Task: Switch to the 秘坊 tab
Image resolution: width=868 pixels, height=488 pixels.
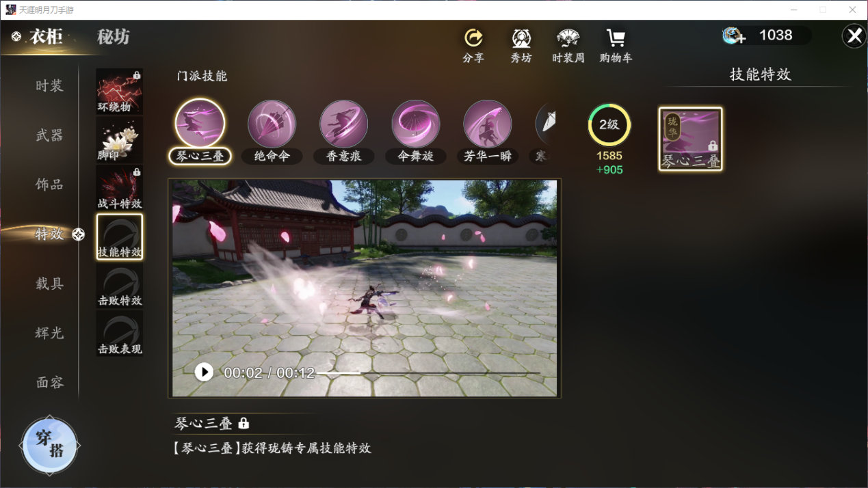Action: click(114, 37)
